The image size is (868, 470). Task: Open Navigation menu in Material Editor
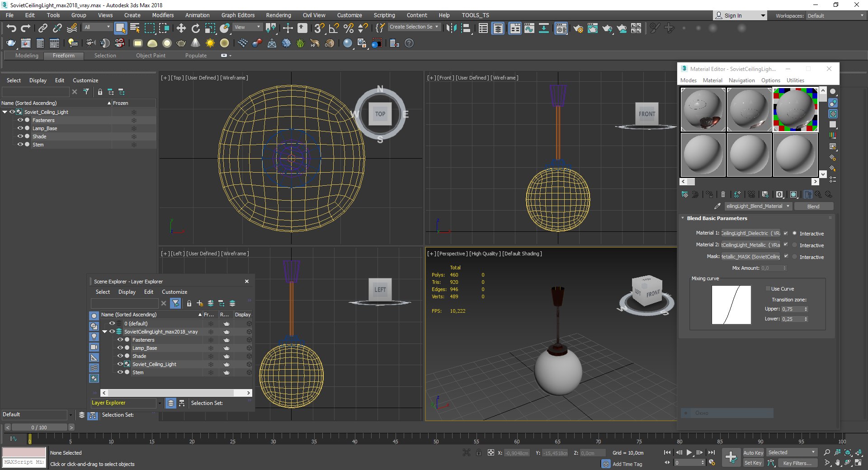(x=741, y=80)
